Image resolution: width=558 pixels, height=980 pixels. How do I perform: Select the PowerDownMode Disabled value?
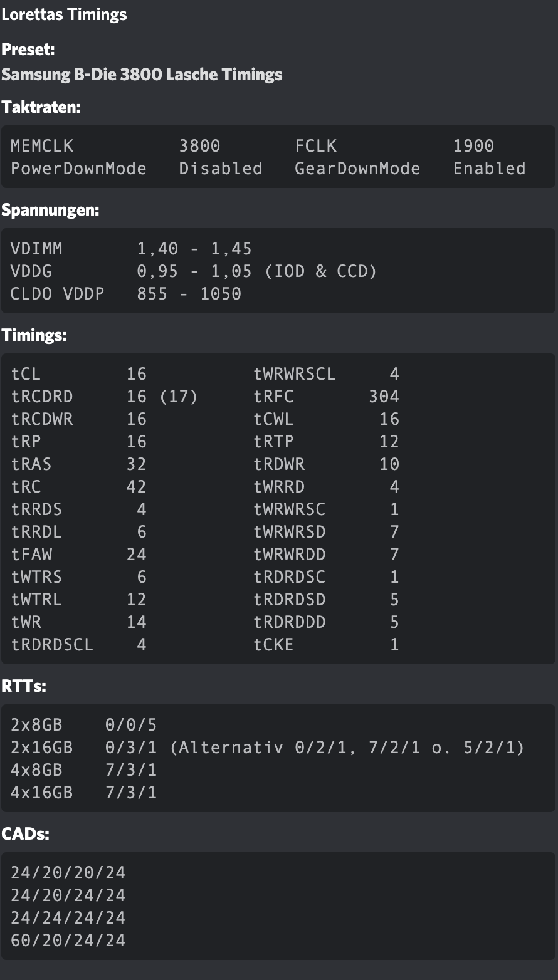click(220, 169)
